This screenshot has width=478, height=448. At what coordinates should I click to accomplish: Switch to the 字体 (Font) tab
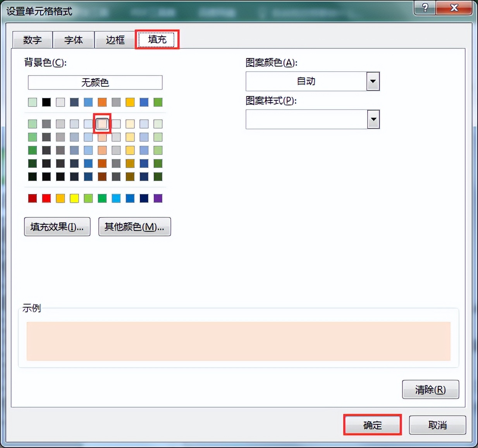point(73,39)
